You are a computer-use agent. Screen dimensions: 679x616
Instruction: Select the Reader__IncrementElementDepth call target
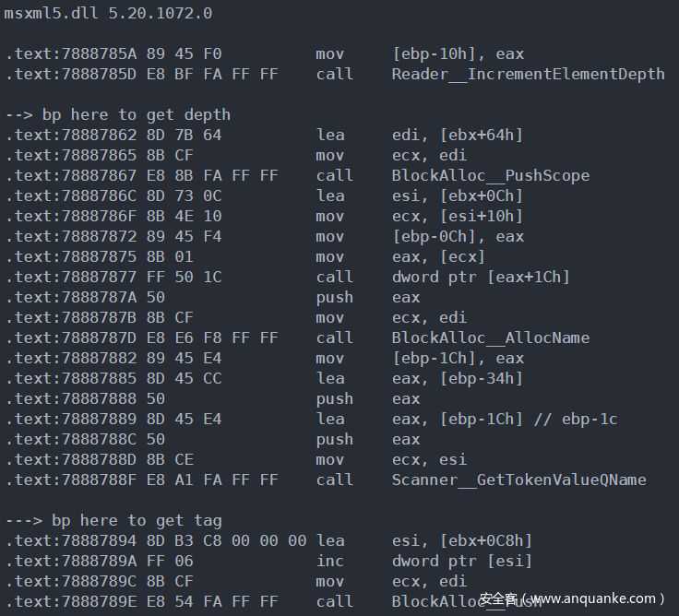[528, 74]
